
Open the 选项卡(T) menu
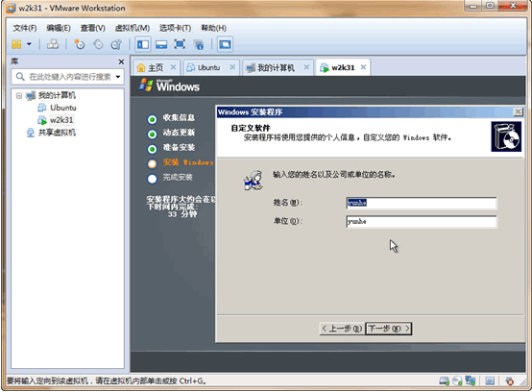175,28
